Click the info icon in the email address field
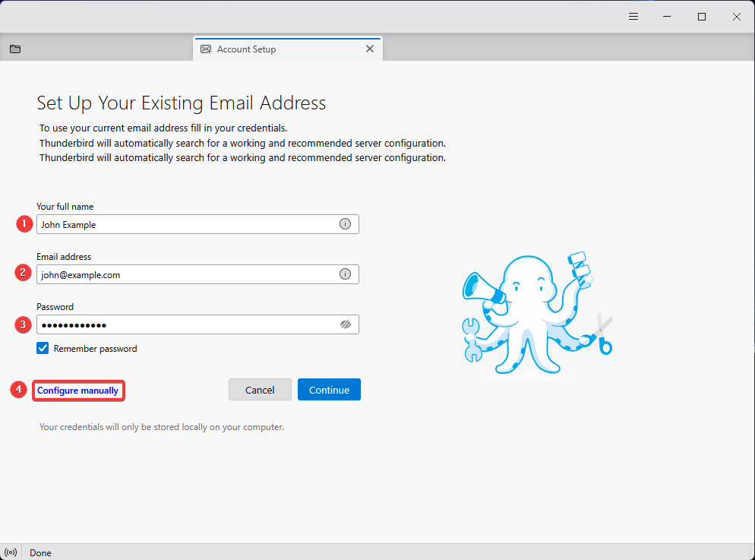The width and height of the screenshot is (755, 560). point(345,274)
